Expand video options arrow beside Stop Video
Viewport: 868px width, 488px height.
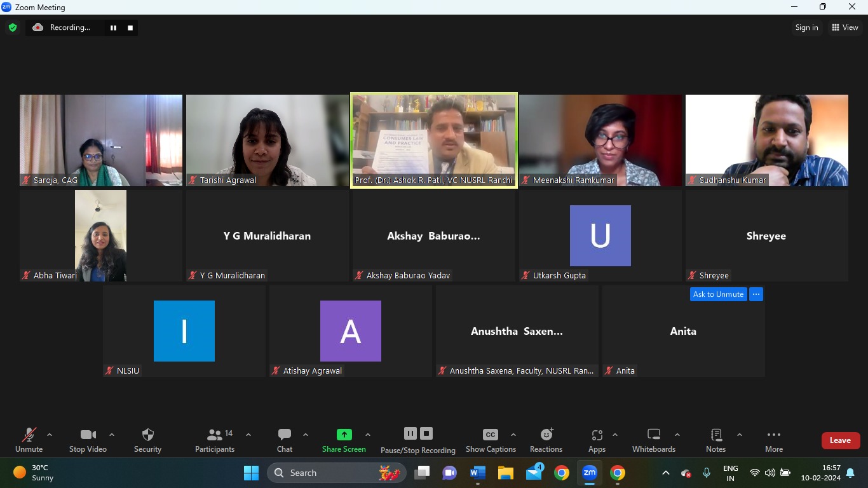tap(112, 435)
